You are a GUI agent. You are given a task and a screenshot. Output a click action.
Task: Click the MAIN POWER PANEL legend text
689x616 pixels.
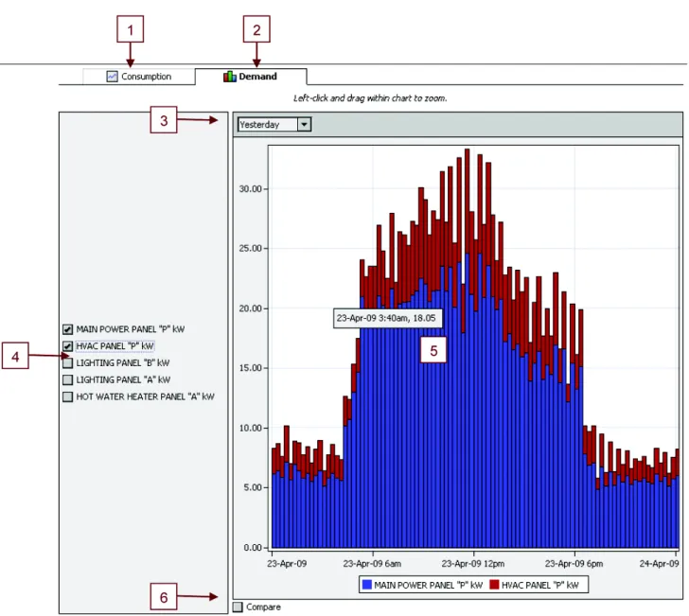tap(429, 585)
